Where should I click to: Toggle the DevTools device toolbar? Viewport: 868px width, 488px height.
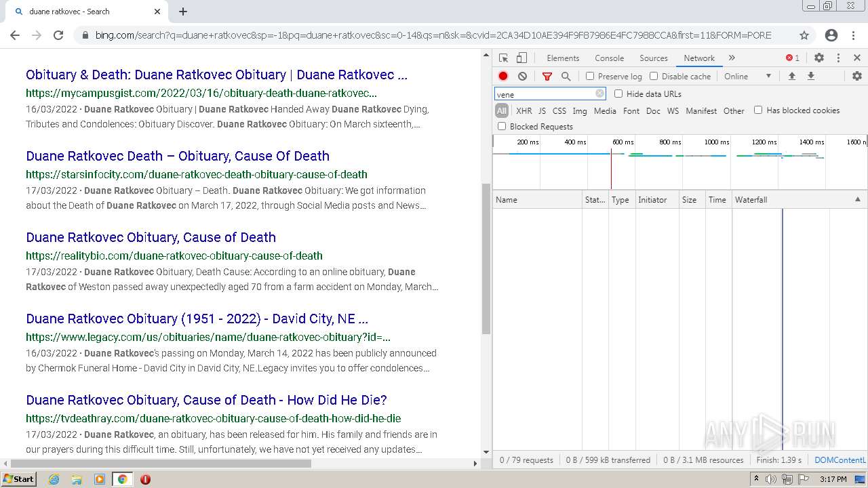point(521,58)
